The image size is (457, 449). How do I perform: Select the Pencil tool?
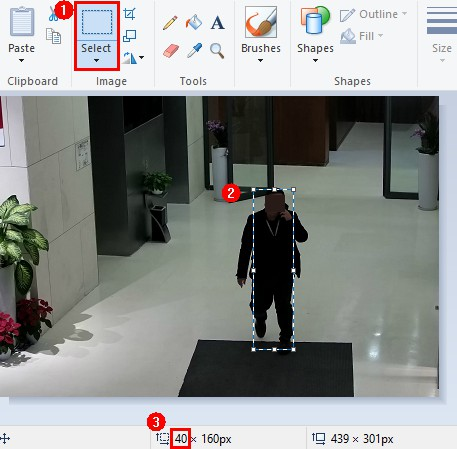pyautogui.click(x=170, y=23)
